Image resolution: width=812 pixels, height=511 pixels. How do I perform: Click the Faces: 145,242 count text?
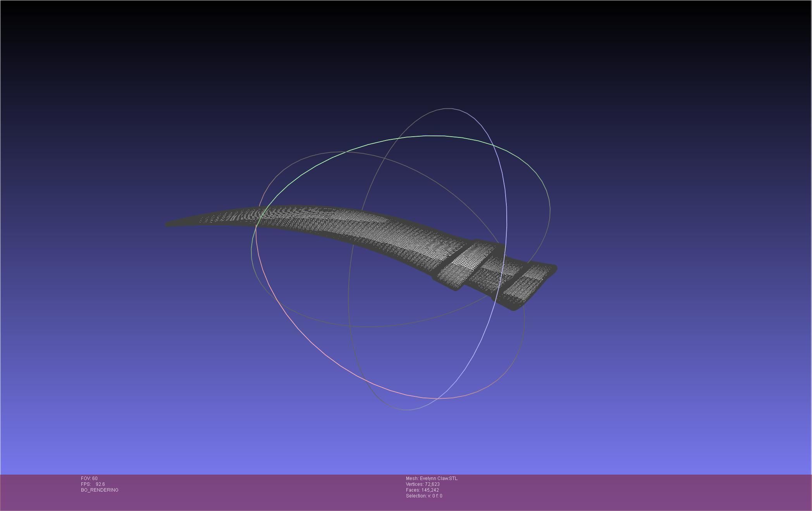pyautogui.click(x=422, y=490)
